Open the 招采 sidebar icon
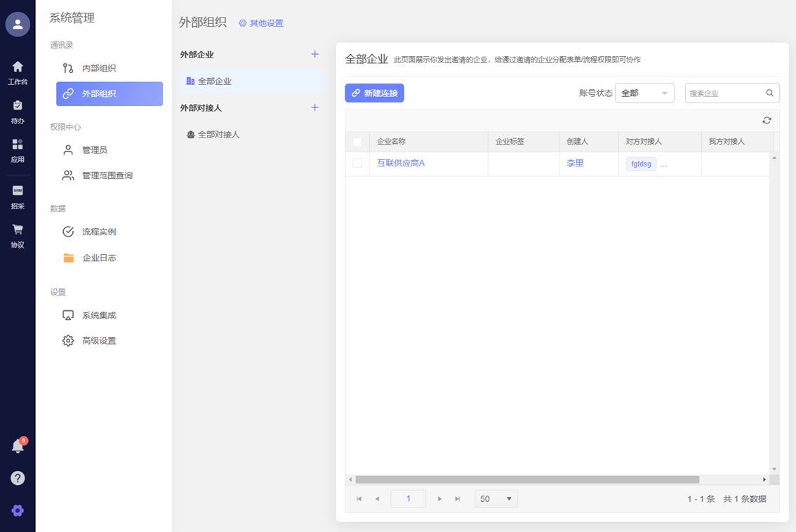This screenshot has height=532, width=796. point(18,197)
